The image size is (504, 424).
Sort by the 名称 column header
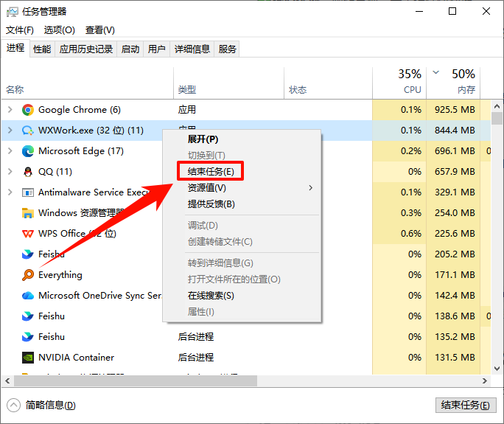(x=15, y=89)
